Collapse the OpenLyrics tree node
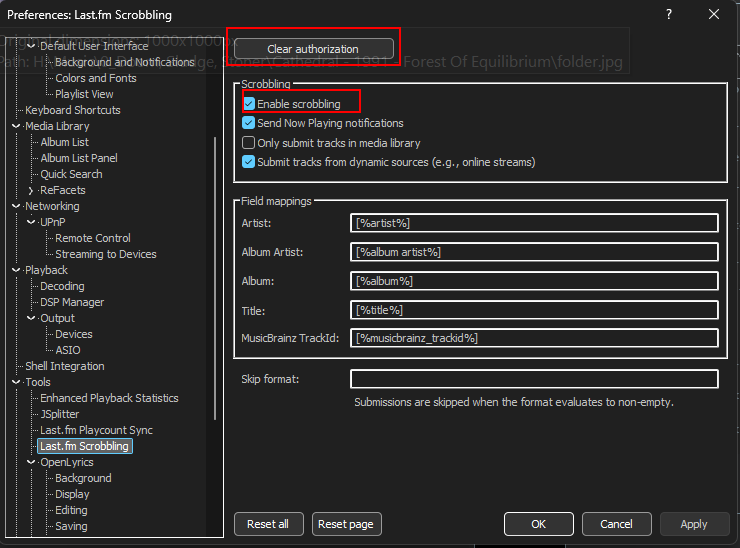This screenshot has height=548, width=740. pyautogui.click(x=31, y=462)
